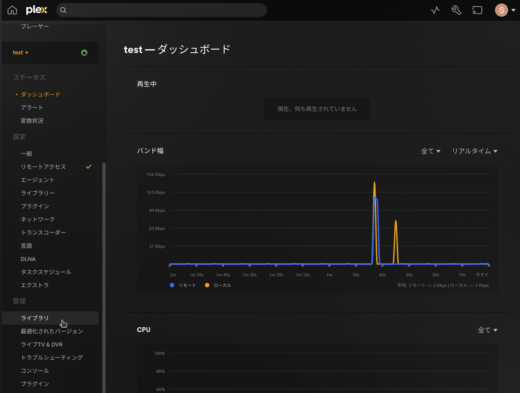Screen dimensions: 520x393
Task: Open アラート page
Action: [32, 108]
